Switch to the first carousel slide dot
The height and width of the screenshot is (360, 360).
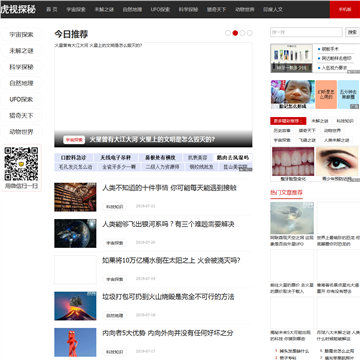coord(228,33)
